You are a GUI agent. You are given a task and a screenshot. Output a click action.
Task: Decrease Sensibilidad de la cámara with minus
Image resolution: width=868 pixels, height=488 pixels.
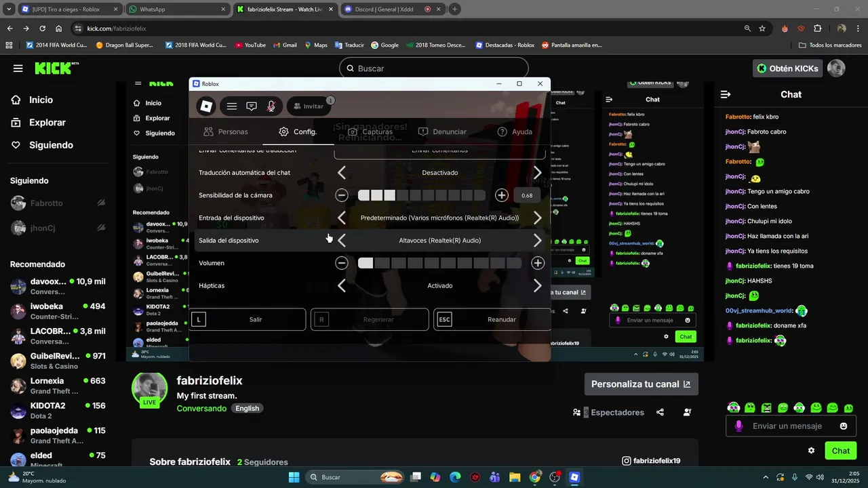[342, 195]
